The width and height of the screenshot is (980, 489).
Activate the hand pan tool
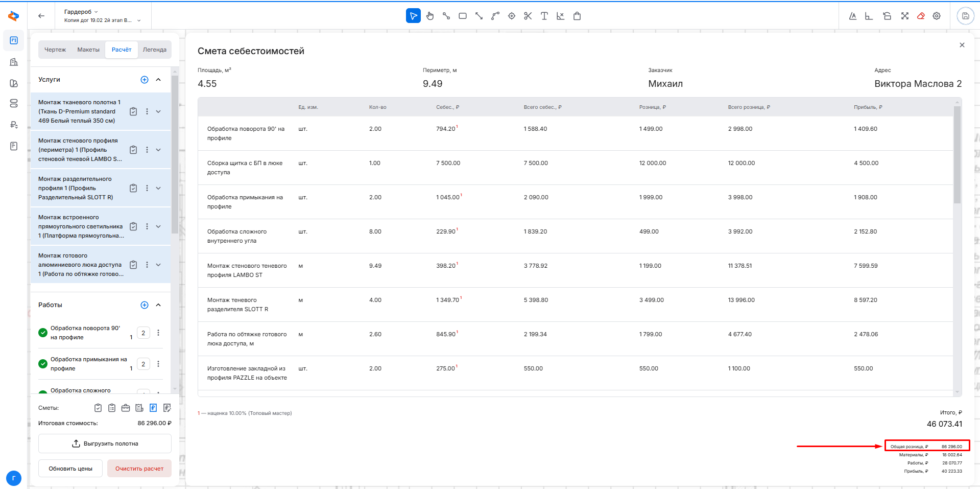click(x=430, y=16)
